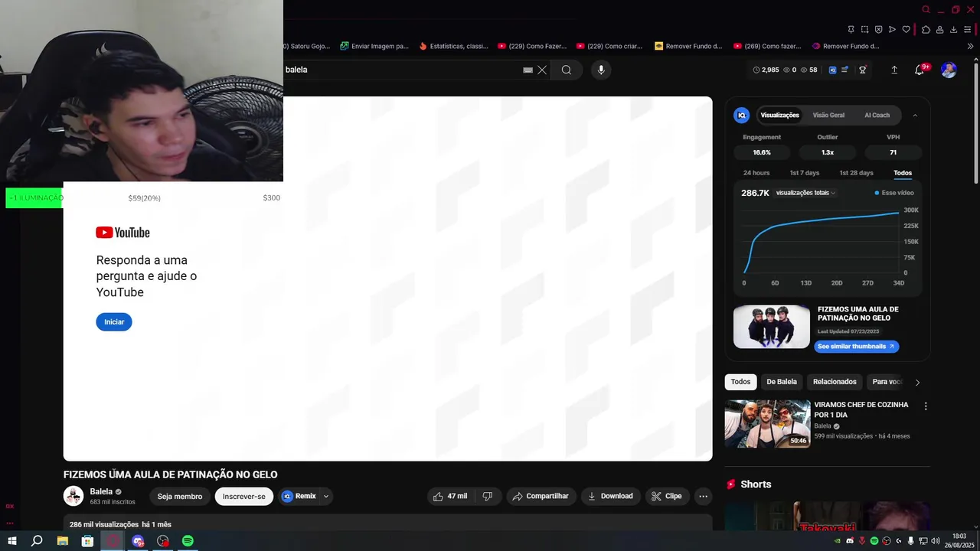Select the 'De Balela' chip

782,382
